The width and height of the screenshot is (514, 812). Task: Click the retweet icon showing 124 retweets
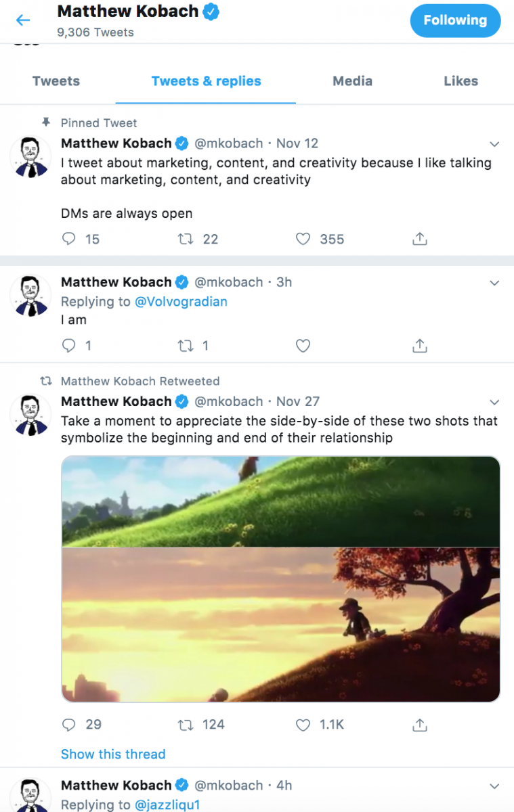point(184,725)
